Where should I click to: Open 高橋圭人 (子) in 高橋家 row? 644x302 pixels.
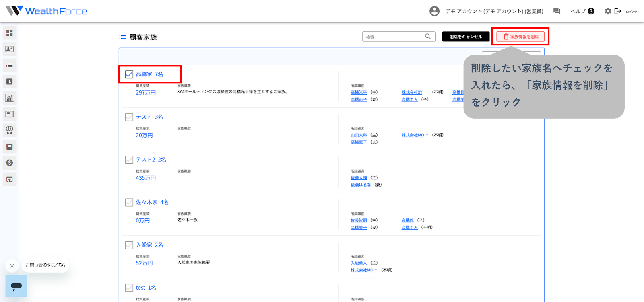pyautogui.click(x=409, y=100)
